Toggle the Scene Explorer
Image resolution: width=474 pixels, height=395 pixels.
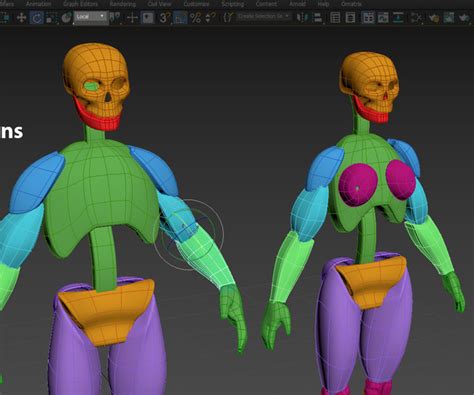coord(335,17)
